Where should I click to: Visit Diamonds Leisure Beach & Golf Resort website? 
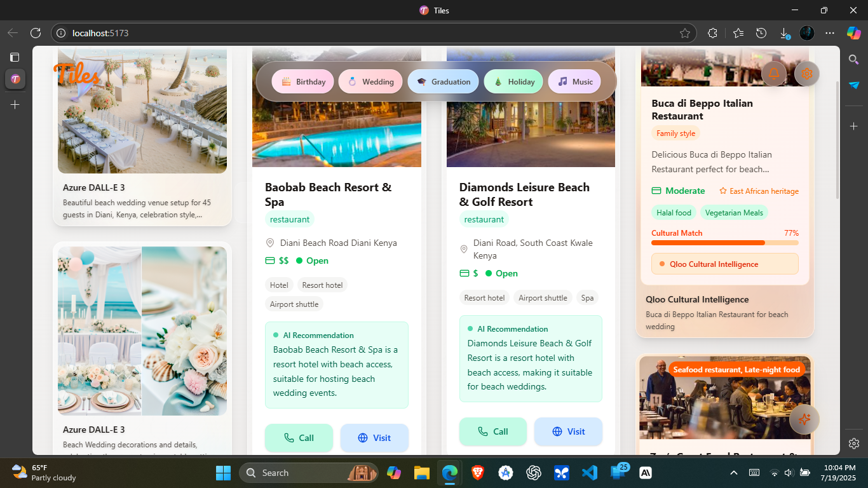[x=568, y=431]
